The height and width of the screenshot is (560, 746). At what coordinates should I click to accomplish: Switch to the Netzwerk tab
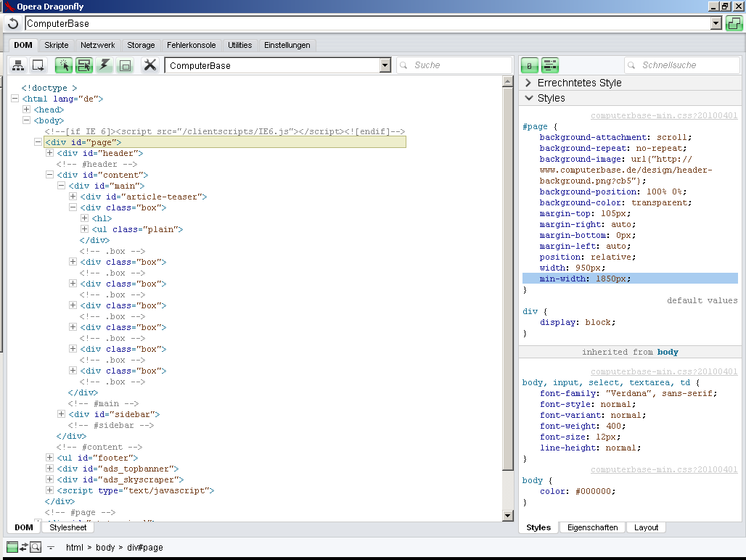[97, 45]
